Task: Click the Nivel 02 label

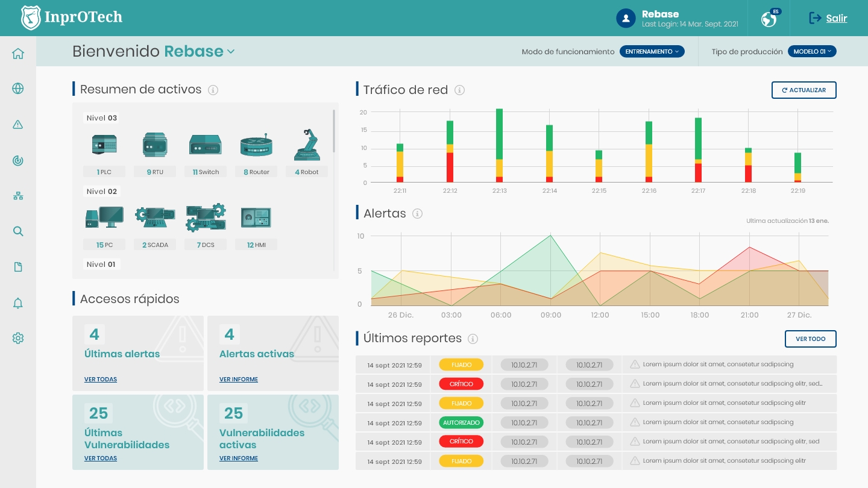Action: [102, 192]
